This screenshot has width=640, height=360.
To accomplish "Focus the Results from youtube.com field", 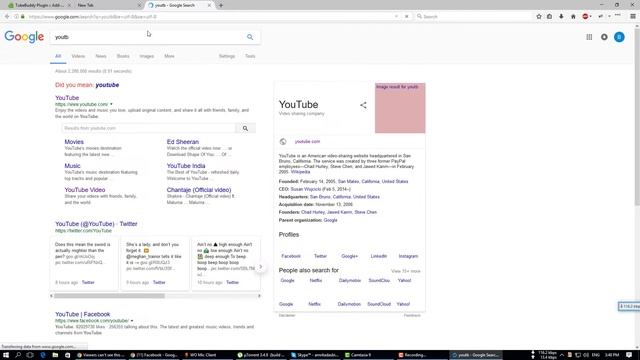I will 149,128.
